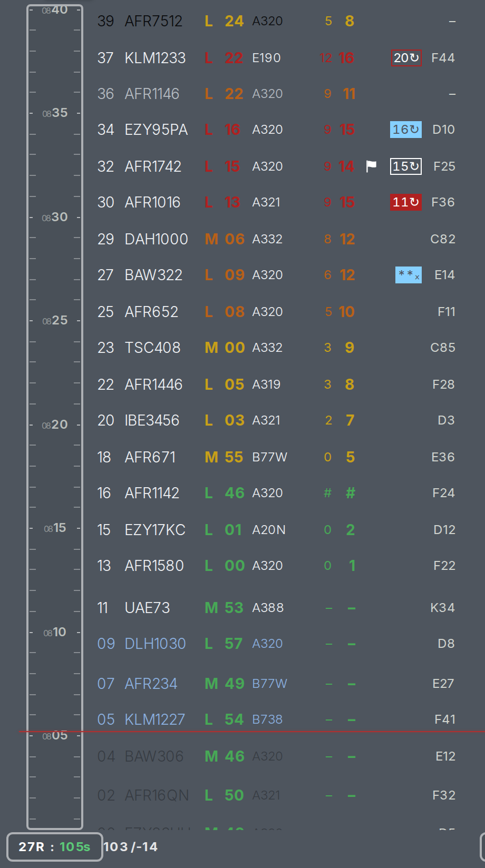Click stand C85 on TSC408 row
Viewport: 485px width, 868px height.
[443, 348]
